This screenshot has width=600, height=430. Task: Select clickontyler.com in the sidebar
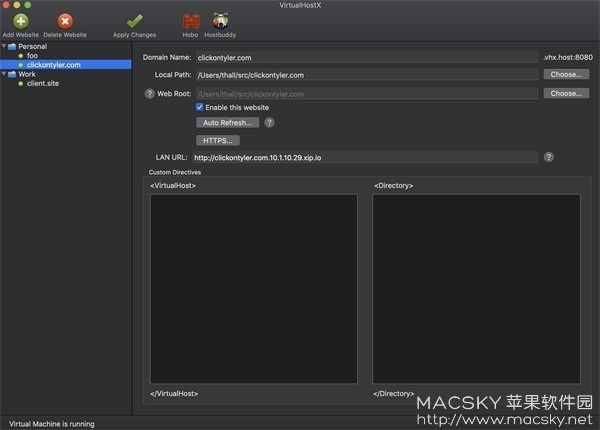click(66, 65)
